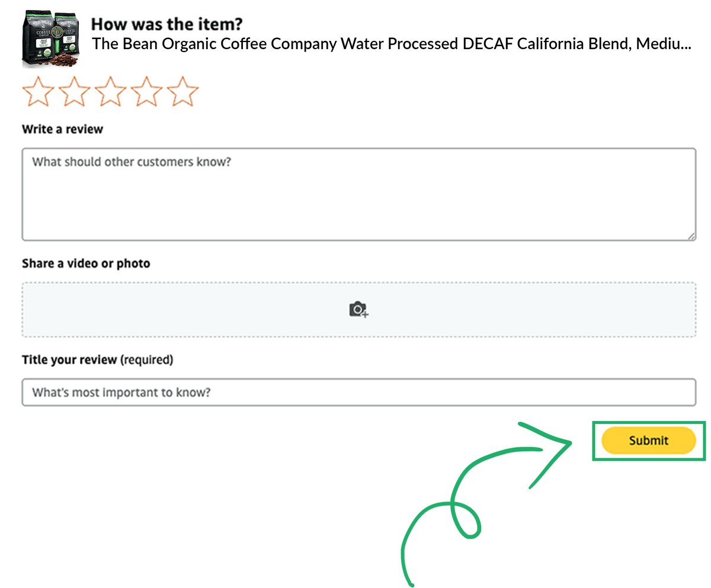Focus the 'What should other customers know?' box
The image size is (711, 588).
click(x=359, y=194)
